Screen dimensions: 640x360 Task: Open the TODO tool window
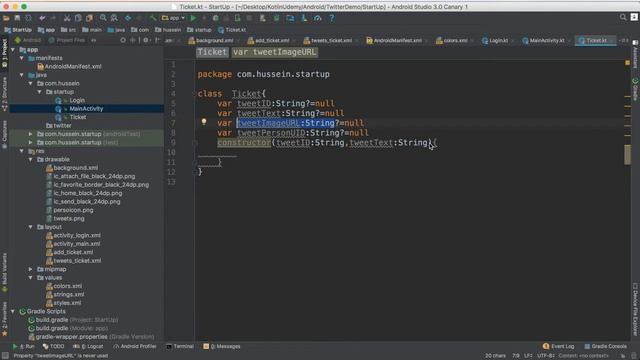coord(53,347)
